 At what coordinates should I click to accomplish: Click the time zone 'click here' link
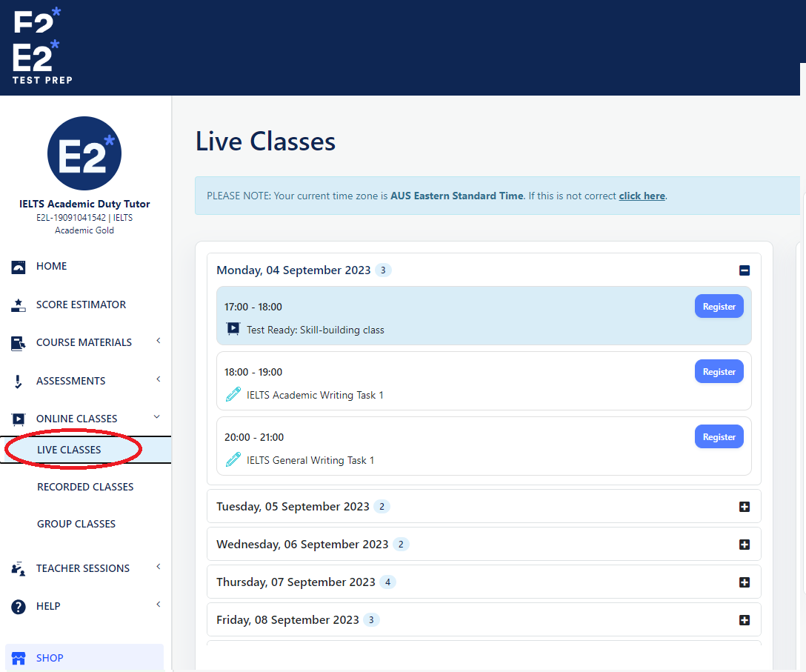point(642,196)
